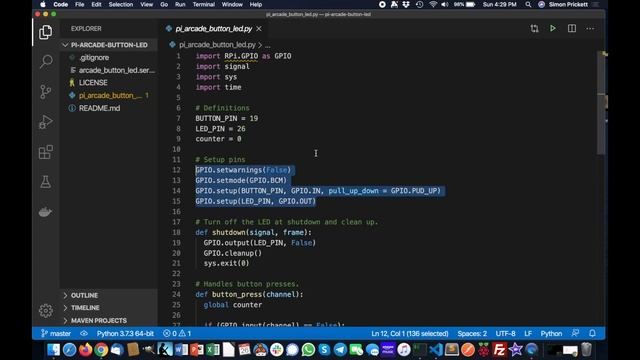Click the Spotlight search magnifier in menu bar
The image size is (640, 360).
[x=528, y=4]
